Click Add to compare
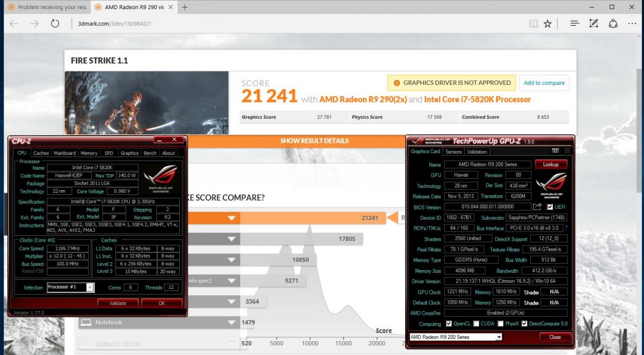The height and width of the screenshot is (355, 644). (544, 83)
